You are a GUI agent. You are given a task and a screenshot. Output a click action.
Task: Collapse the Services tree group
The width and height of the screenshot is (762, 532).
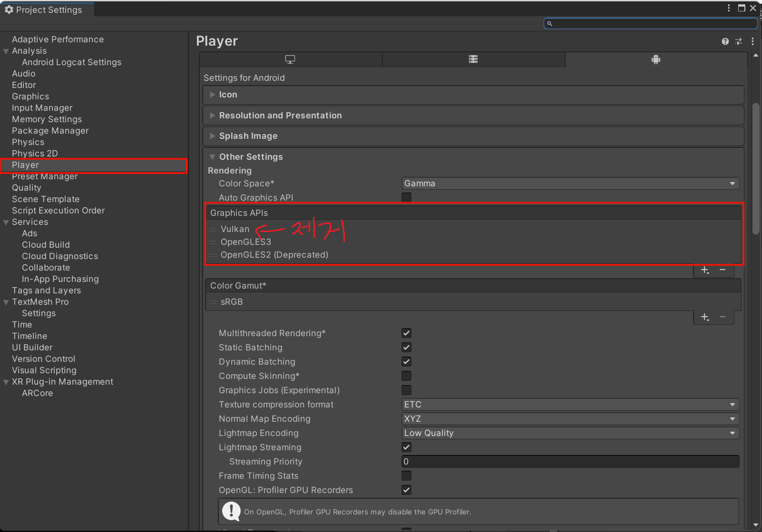pyautogui.click(x=6, y=222)
